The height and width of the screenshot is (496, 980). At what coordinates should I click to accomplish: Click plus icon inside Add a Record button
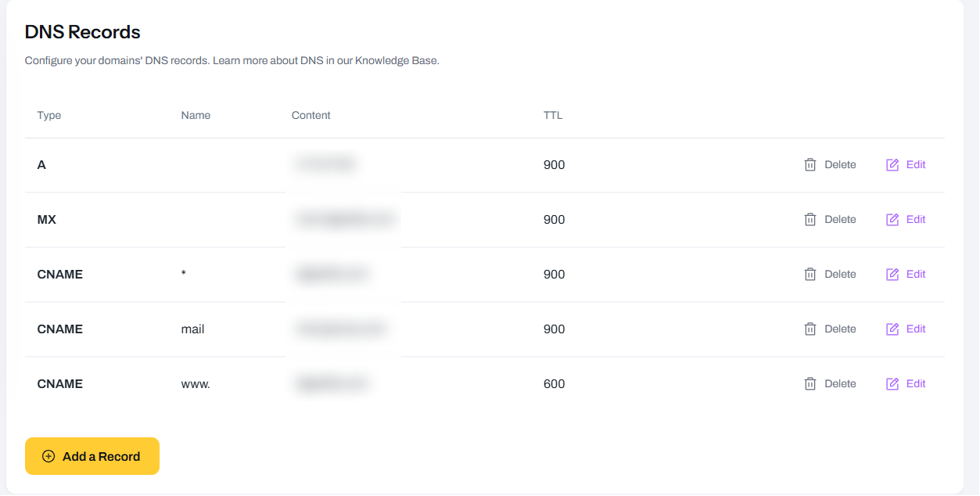pyautogui.click(x=48, y=456)
